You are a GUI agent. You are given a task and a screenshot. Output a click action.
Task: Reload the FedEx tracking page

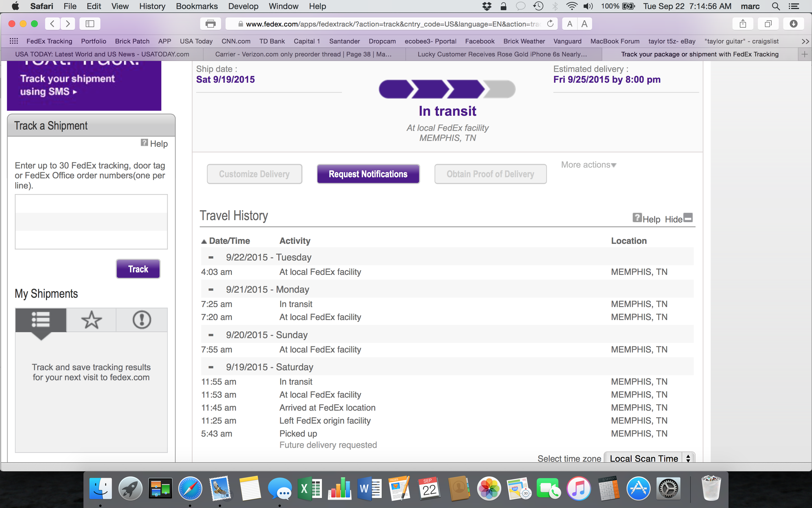550,23
